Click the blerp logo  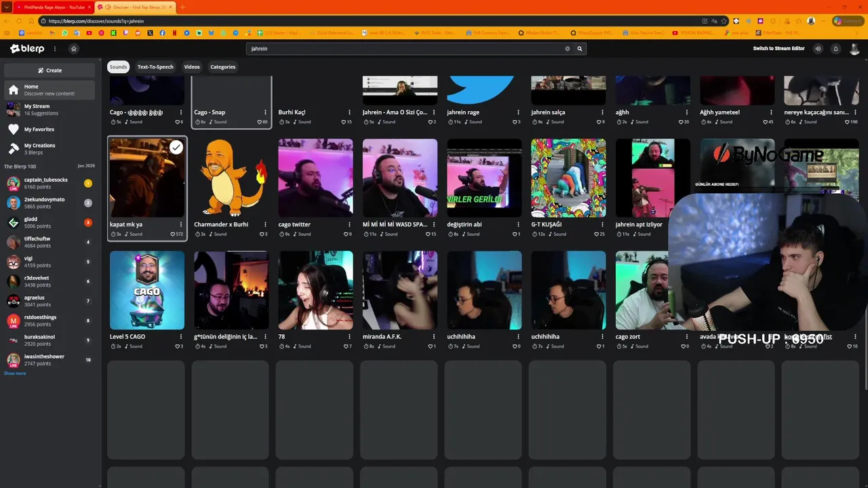27,49
